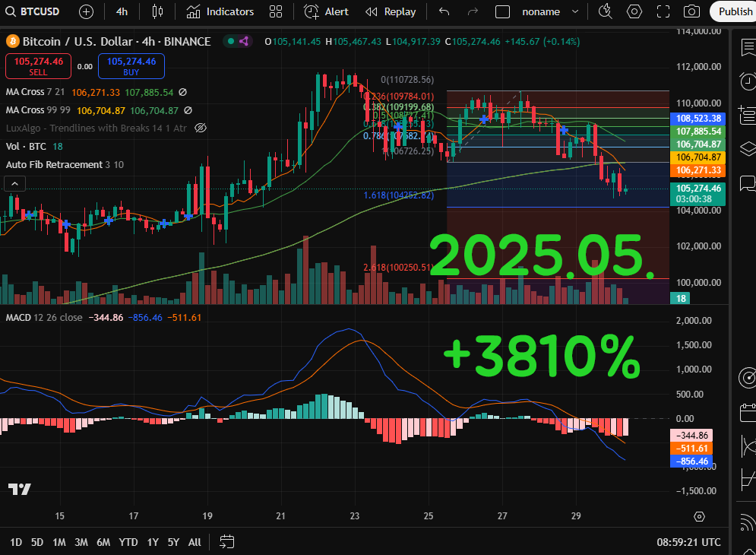Collapse the indicator legend with chevron

15,184
